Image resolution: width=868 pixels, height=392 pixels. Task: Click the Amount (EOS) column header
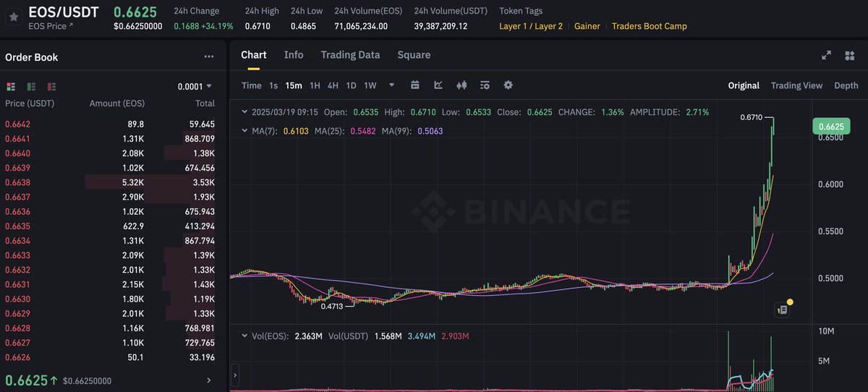(116, 103)
